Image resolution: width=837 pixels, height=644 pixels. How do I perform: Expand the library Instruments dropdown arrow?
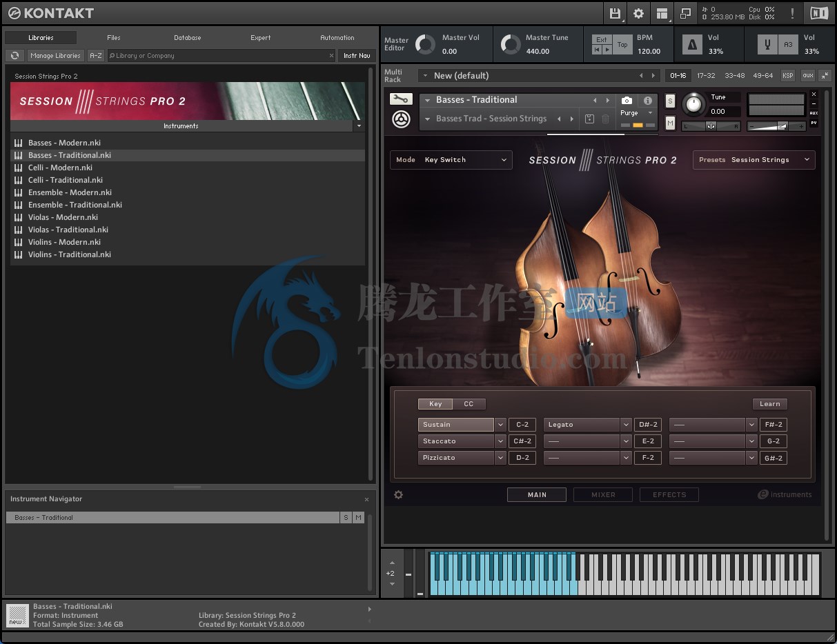(x=358, y=126)
